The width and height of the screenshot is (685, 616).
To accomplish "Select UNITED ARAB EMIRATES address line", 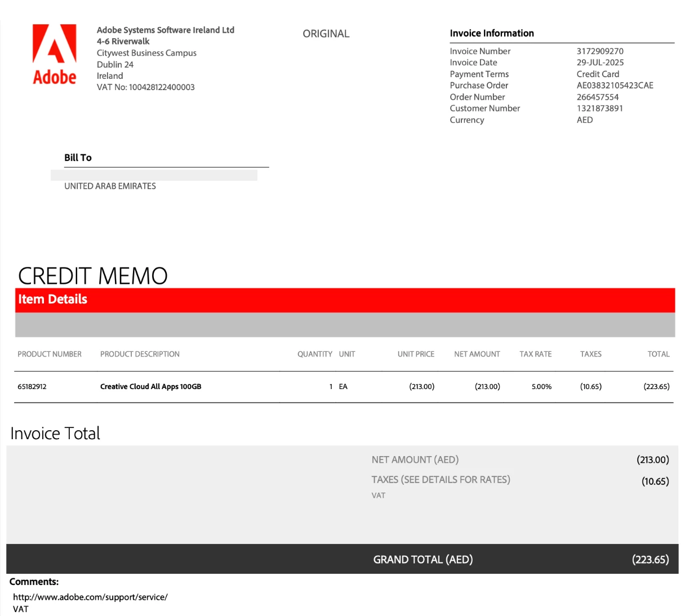I will [x=110, y=186].
